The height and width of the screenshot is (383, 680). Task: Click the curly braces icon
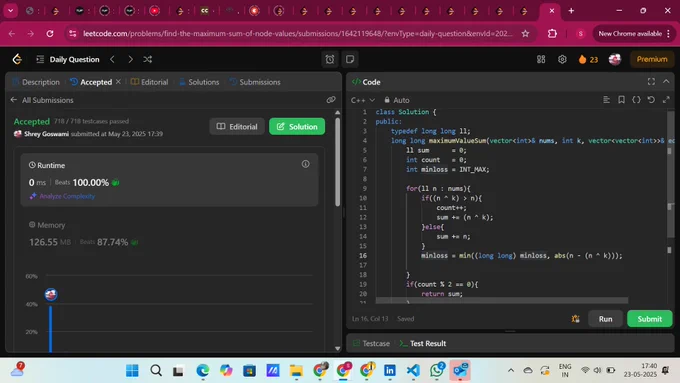(x=636, y=100)
